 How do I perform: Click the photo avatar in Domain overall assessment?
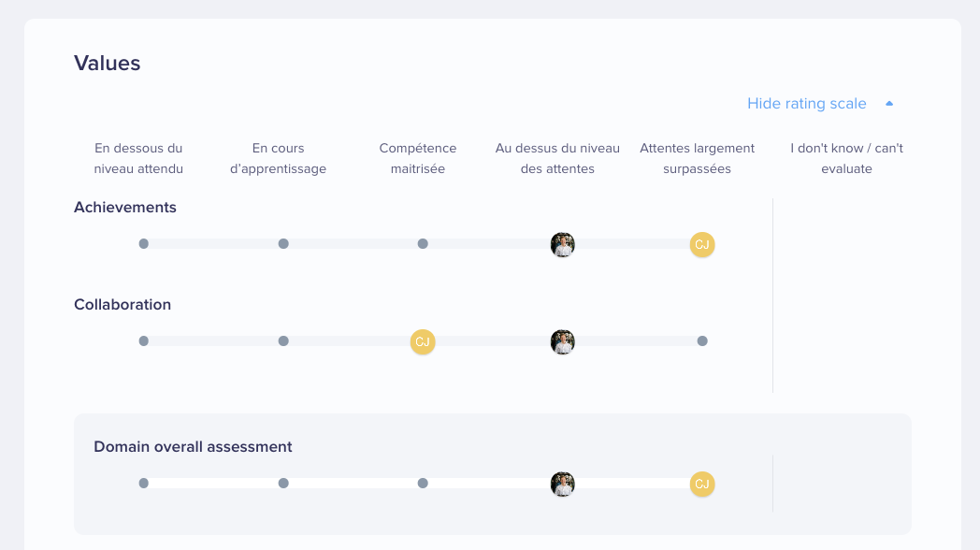coord(563,484)
